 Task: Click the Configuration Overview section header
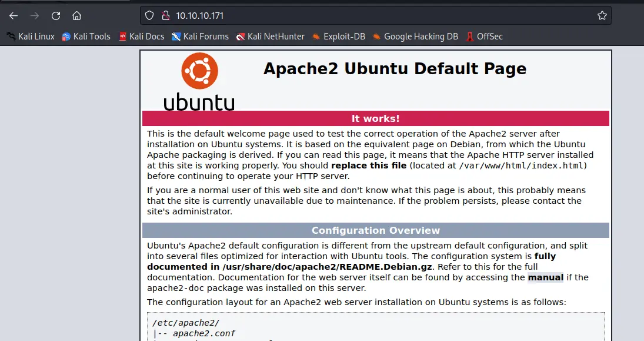375,230
